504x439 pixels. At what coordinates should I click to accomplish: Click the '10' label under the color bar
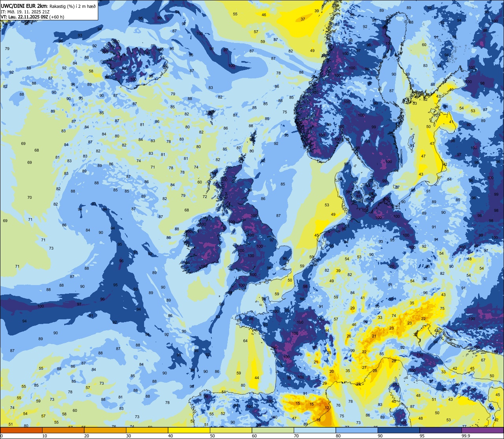[x=44, y=436]
